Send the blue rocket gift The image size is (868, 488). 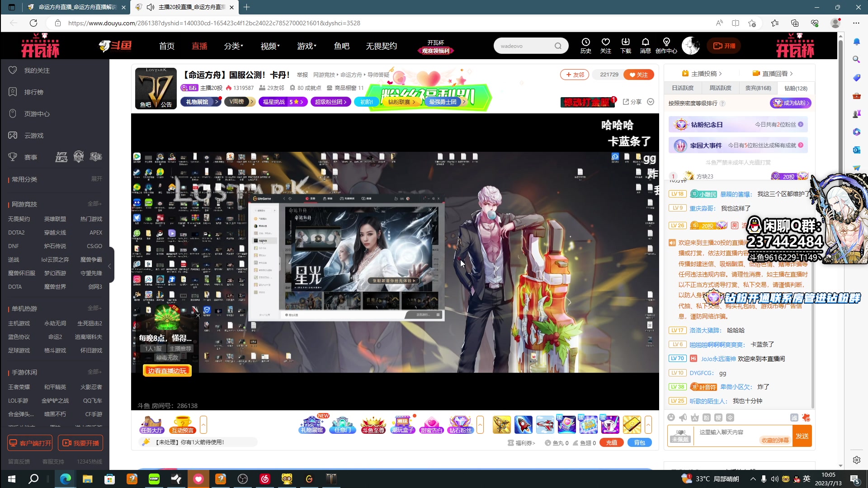point(524,425)
